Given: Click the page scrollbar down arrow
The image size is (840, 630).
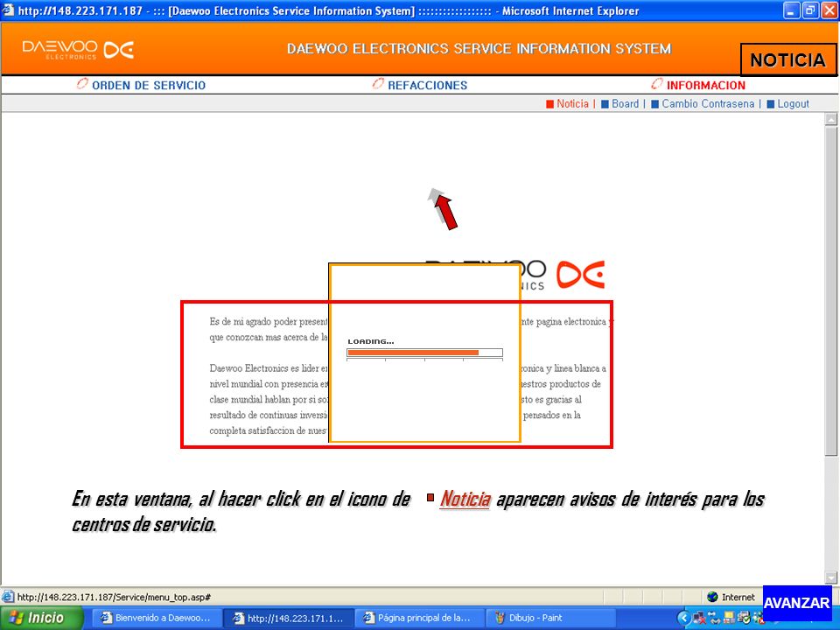Looking at the screenshot, I should point(831,577).
